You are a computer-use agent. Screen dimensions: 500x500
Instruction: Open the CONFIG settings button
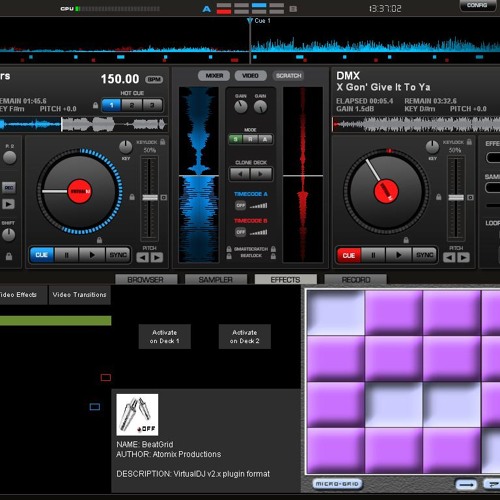477,6
